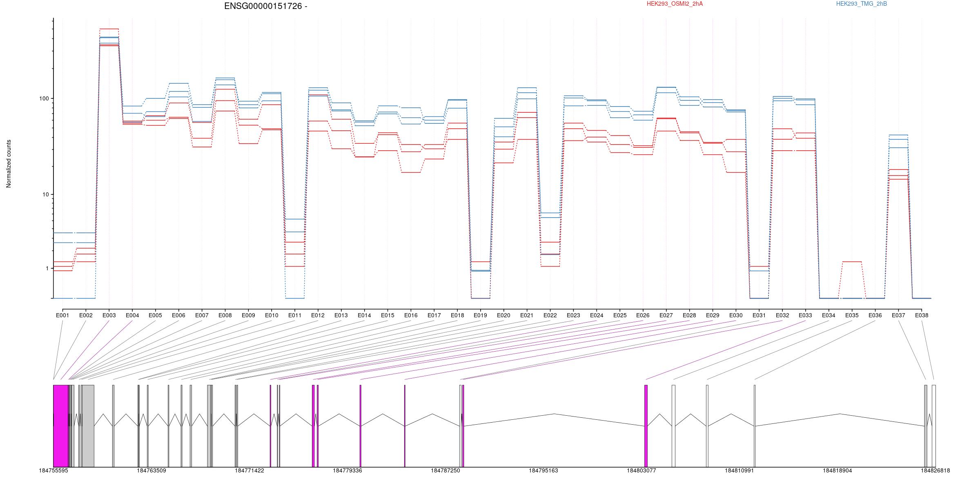Viewport: 980px width, 490px height.
Task: Select exon label E022
Action: point(550,315)
